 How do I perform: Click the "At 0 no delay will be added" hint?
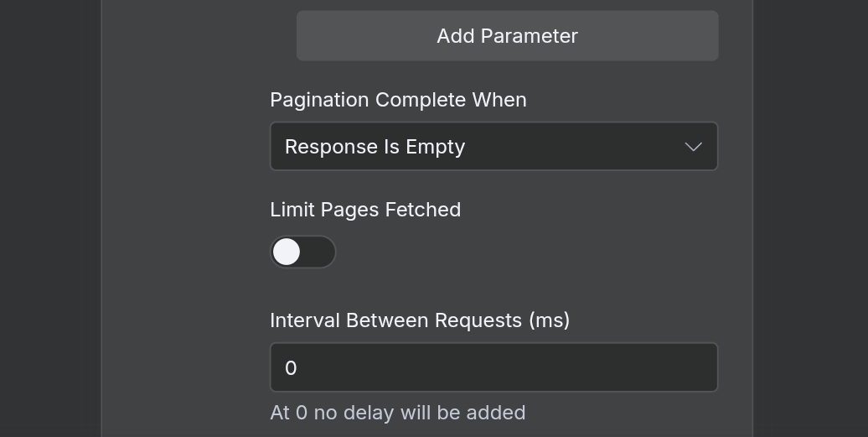click(x=398, y=413)
